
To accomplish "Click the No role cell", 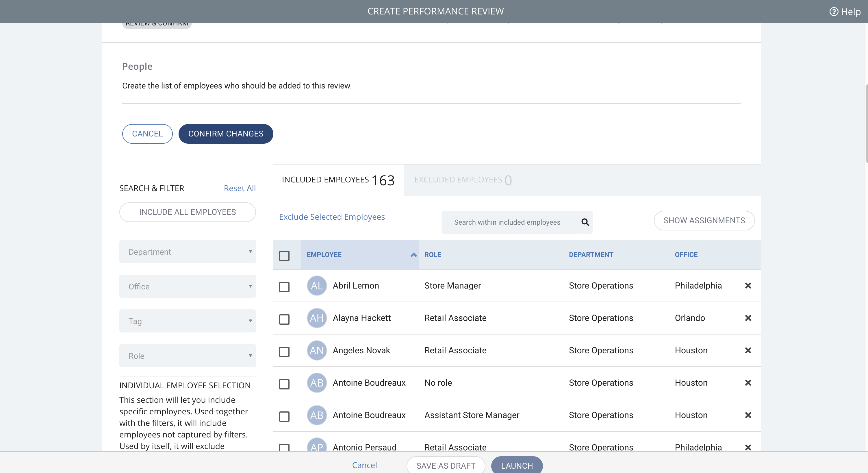I will tap(438, 383).
